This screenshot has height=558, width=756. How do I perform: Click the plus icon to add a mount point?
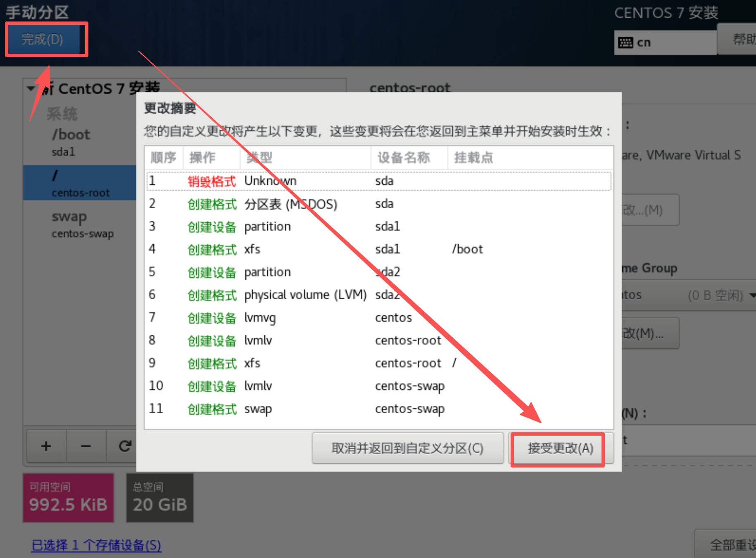[46, 446]
